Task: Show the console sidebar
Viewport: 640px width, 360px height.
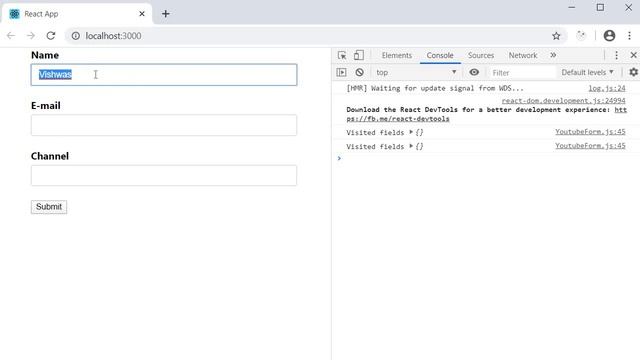Action: click(x=341, y=72)
